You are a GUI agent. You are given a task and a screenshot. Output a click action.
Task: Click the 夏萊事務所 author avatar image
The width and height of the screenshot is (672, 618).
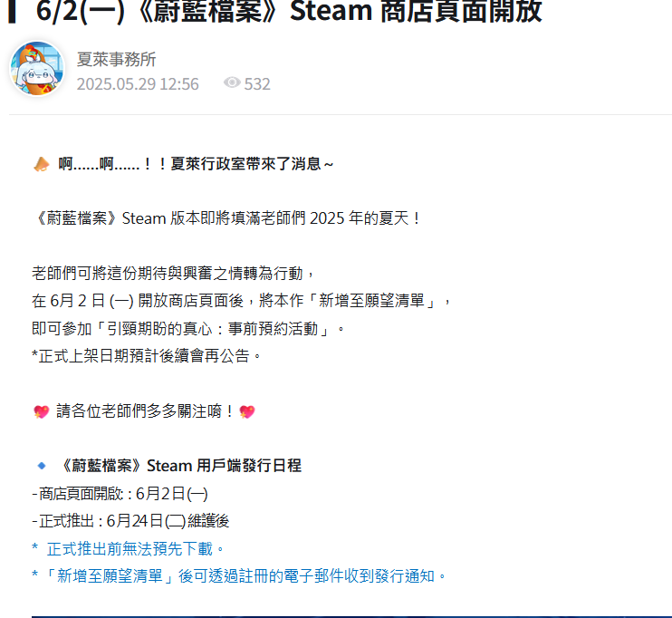(x=37, y=68)
